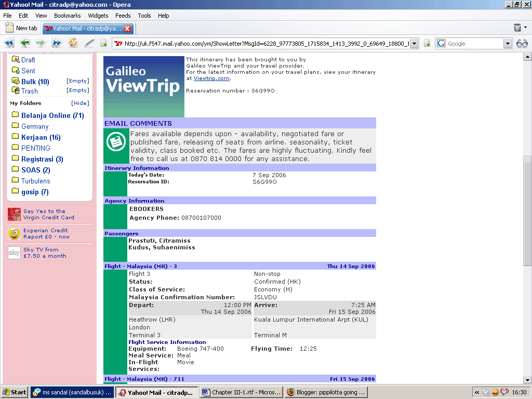The image size is (532, 399).
Task: Click the Google search engine icon
Action: pyautogui.click(x=441, y=44)
